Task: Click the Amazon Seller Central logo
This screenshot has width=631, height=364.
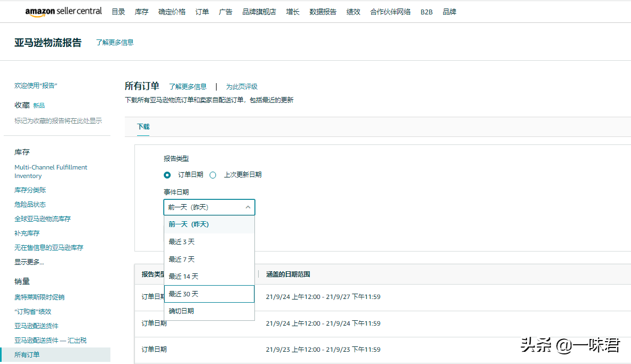Action: point(63,12)
